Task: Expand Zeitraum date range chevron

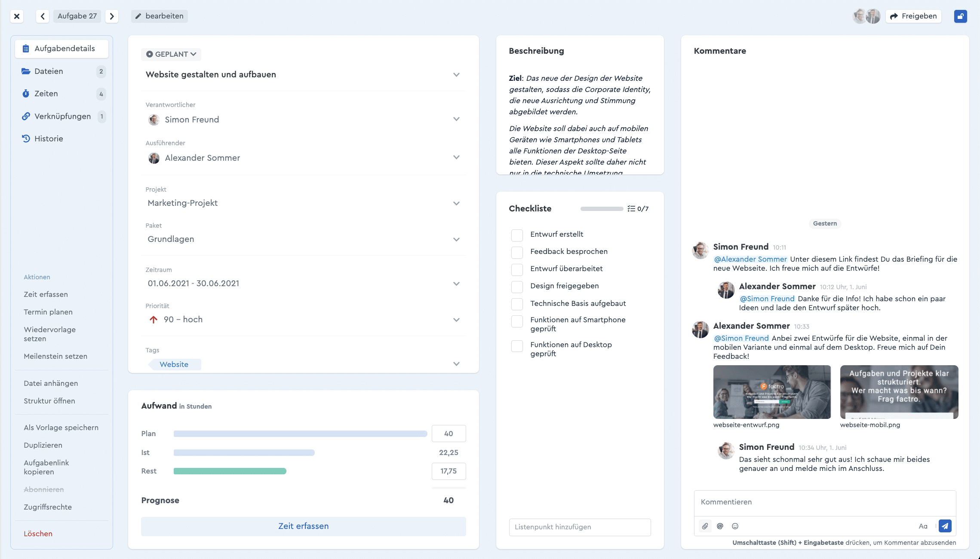Action: pyautogui.click(x=456, y=284)
